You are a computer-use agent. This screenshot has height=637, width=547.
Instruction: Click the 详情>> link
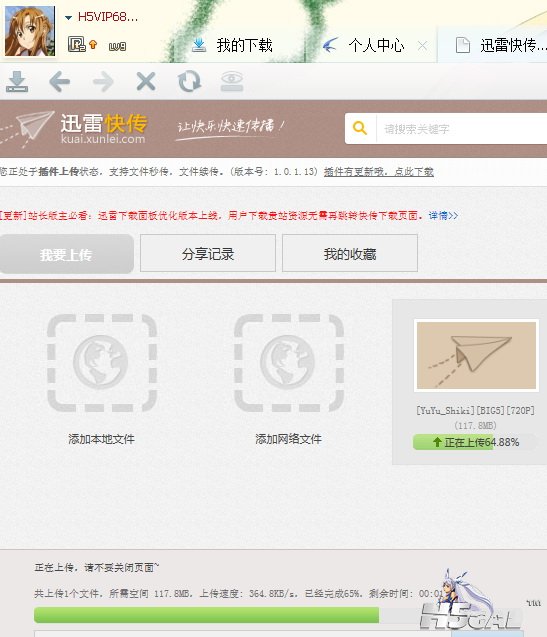tap(443, 215)
